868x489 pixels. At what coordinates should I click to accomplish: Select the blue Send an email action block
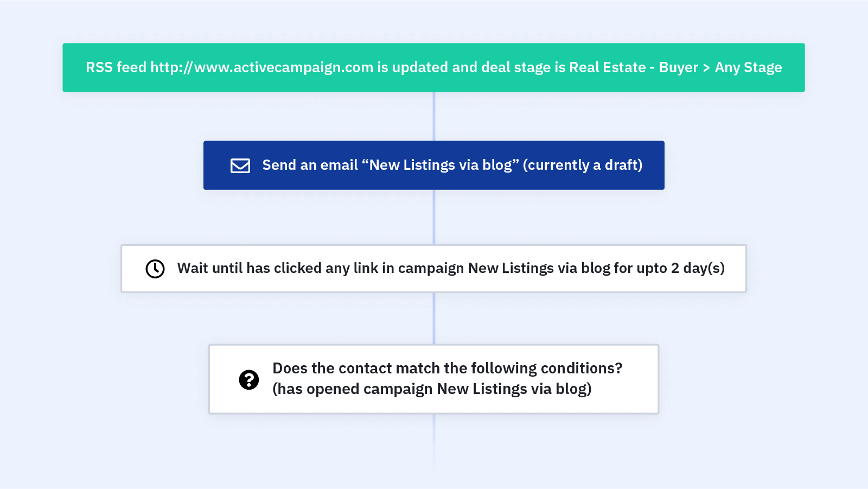click(433, 165)
